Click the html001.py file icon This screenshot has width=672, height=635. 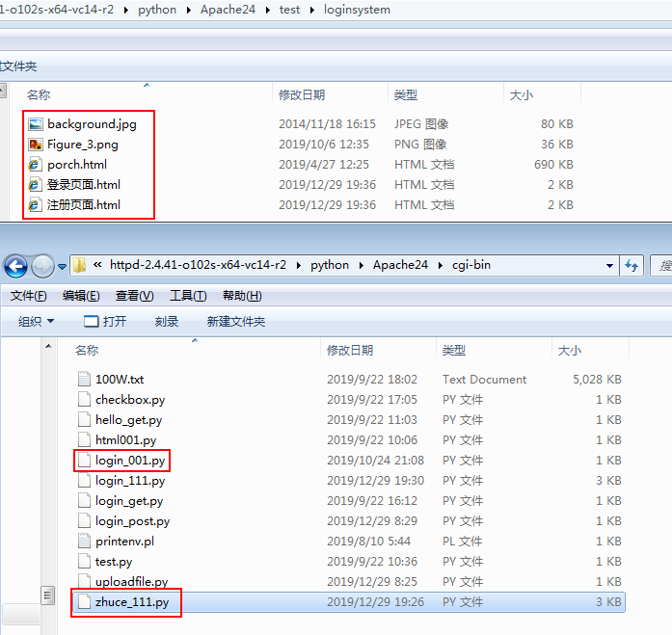coord(85,439)
